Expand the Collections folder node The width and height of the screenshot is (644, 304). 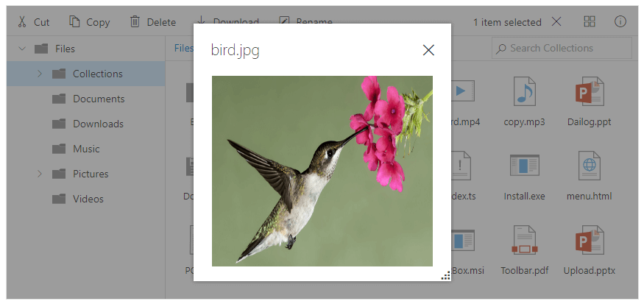40,74
